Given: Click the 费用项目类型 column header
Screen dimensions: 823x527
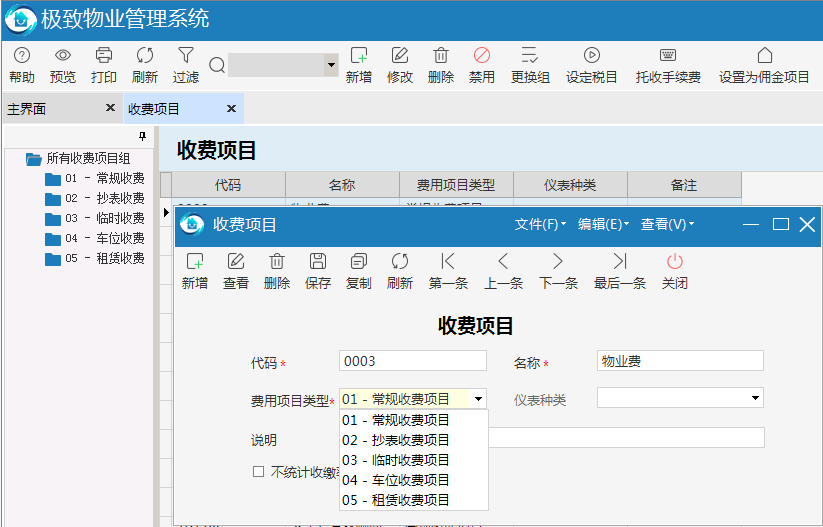Looking at the screenshot, I should [456, 185].
